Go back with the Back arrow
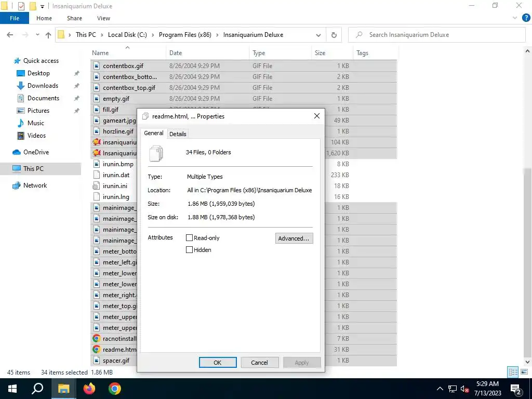532x399 pixels. [10, 35]
